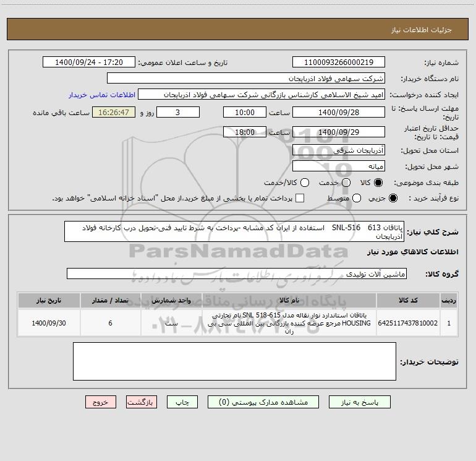Click the need date cell 1400/09/30

(x=49, y=323)
